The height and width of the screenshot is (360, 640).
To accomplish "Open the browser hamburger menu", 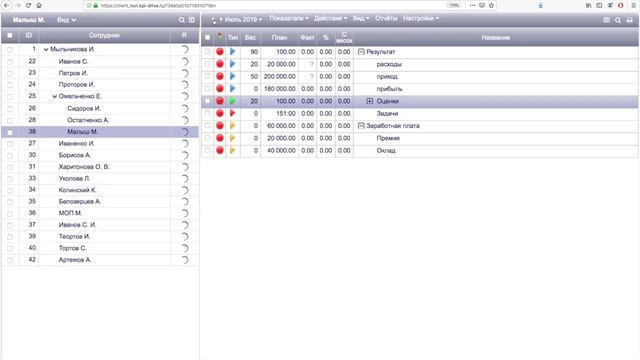I will point(633,5).
